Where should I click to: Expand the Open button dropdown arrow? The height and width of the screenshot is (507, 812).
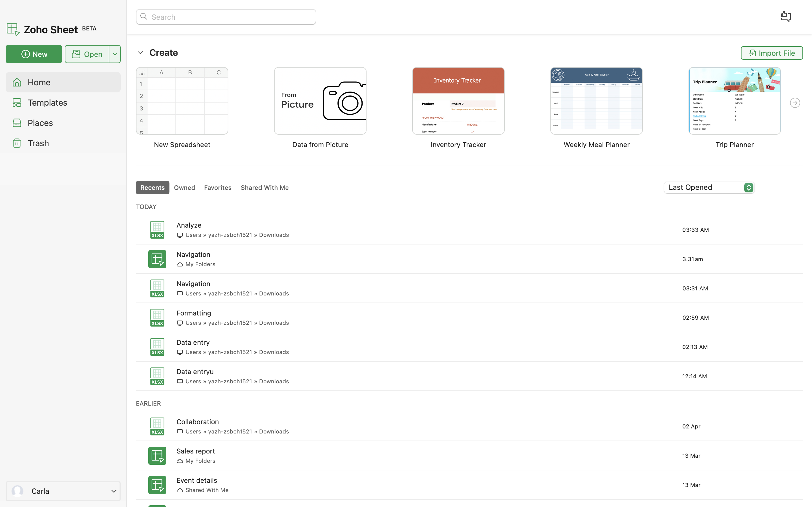pyautogui.click(x=115, y=54)
